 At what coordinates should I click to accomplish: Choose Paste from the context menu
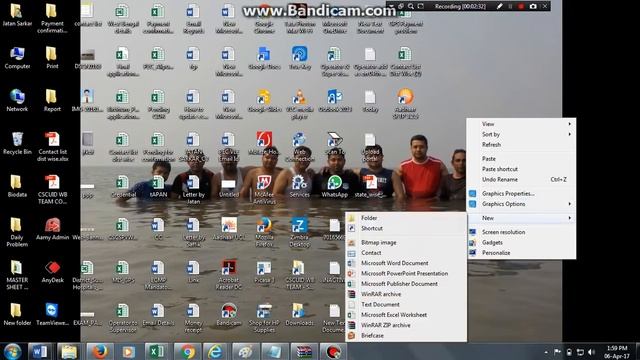pyautogui.click(x=521, y=159)
